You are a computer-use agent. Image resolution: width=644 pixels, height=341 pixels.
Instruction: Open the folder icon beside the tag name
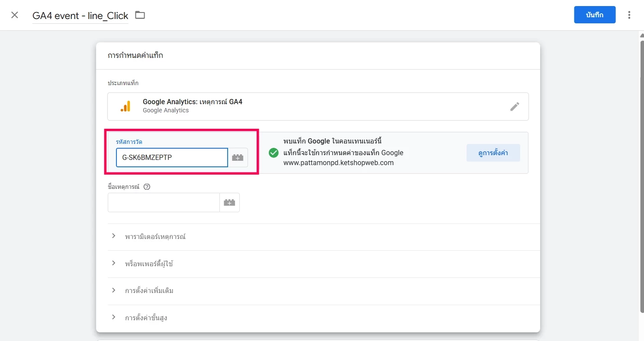140,15
